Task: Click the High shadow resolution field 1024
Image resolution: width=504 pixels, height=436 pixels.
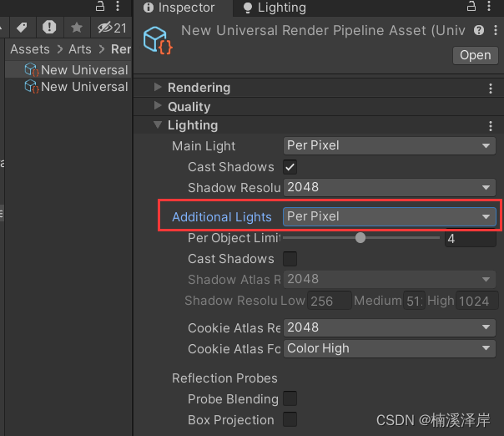Action: (476, 301)
